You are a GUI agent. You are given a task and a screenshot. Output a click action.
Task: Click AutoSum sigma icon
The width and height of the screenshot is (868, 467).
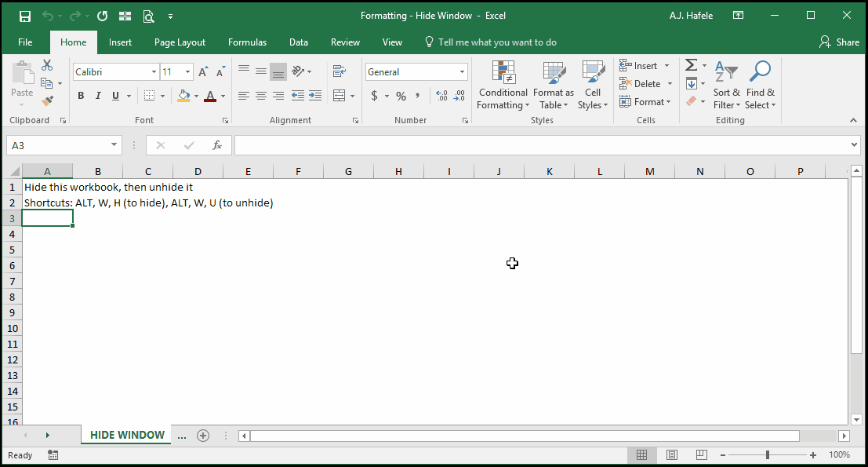691,65
